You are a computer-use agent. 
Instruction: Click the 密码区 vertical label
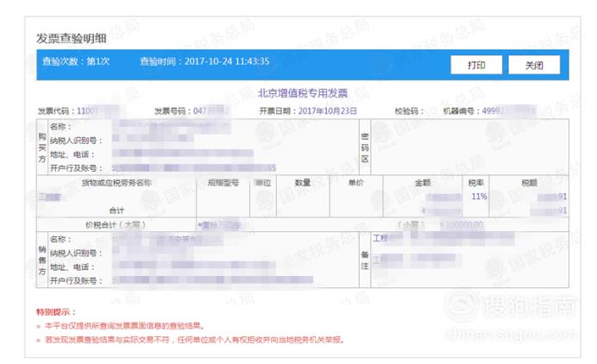(x=365, y=147)
